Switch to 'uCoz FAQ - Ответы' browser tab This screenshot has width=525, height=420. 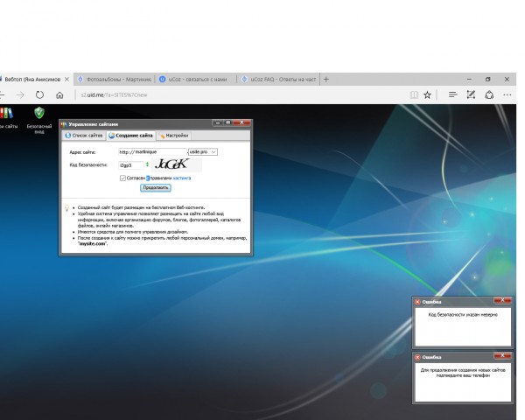(x=278, y=80)
